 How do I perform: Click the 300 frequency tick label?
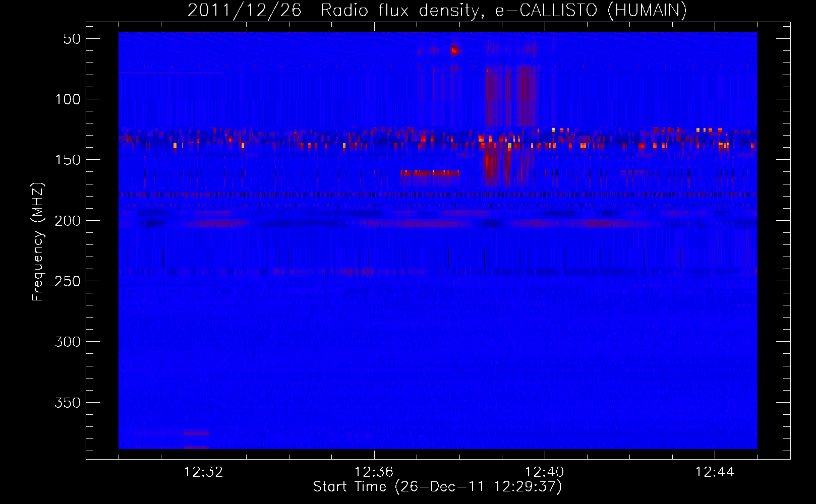pyautogui.click(x=68, y=342)
